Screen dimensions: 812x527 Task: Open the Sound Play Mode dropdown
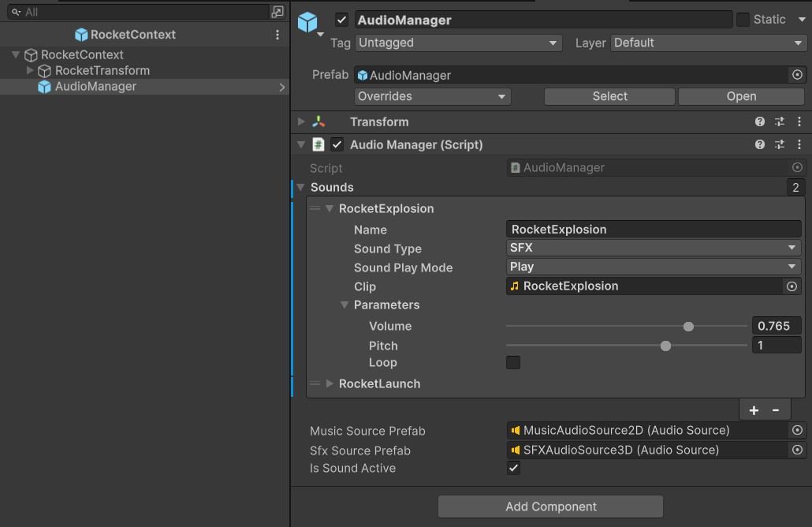tap(653, 267)
